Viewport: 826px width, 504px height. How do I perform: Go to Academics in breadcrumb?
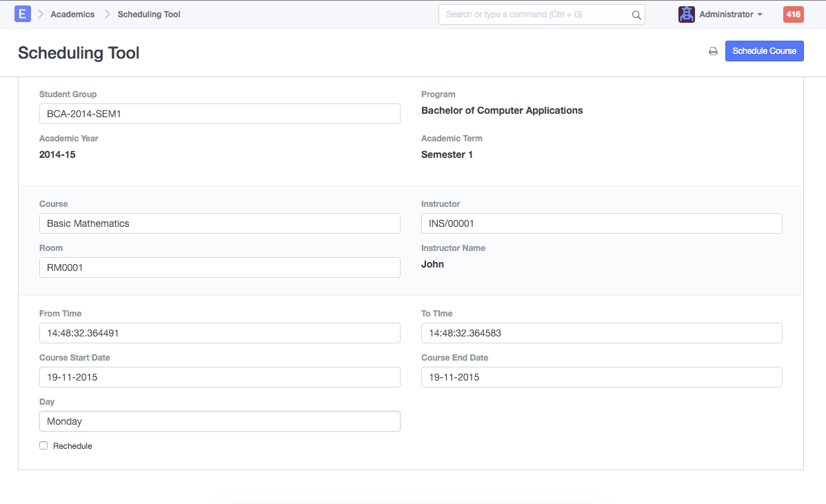click(x=72, y=14)
